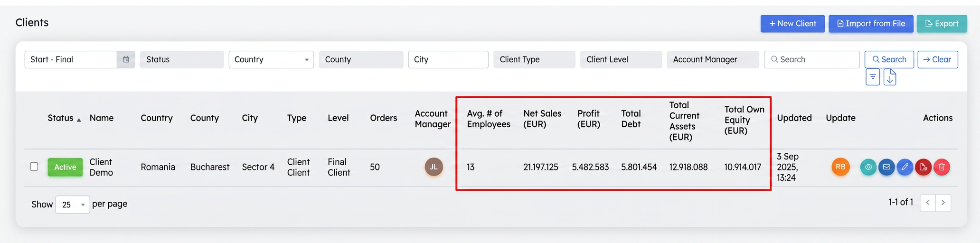Go to next page with right chevron
Viewport: 980px width, 243px height.
(x=943, y=203)
